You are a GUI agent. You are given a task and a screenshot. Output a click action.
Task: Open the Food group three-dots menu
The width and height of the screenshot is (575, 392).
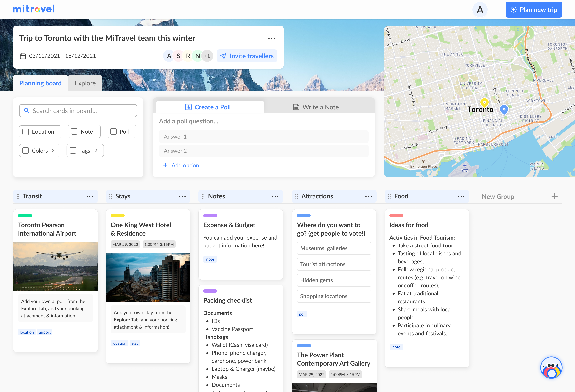(461, 196)
